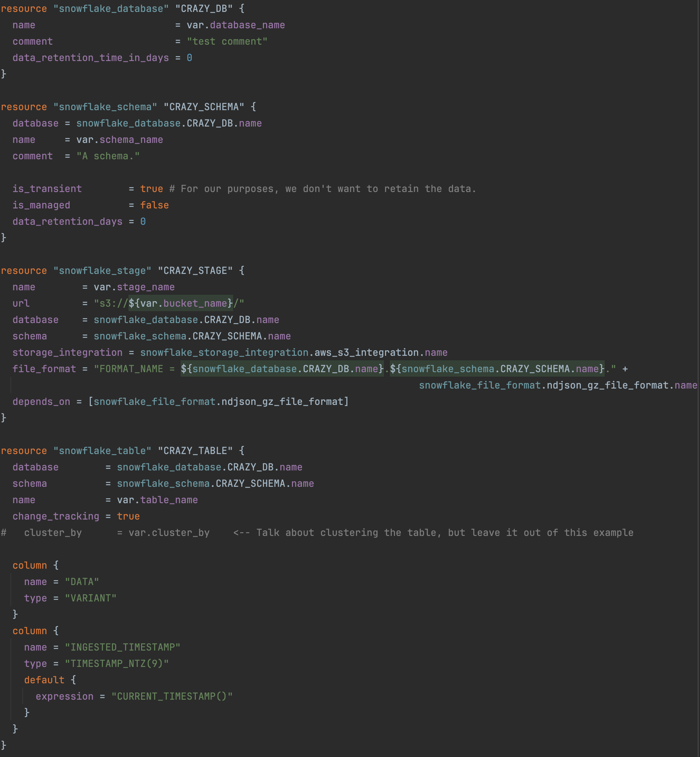This screenshot has width=700, height=757.
Task: Click the 0 after data_retention_time_in_days
Action: 190,58
